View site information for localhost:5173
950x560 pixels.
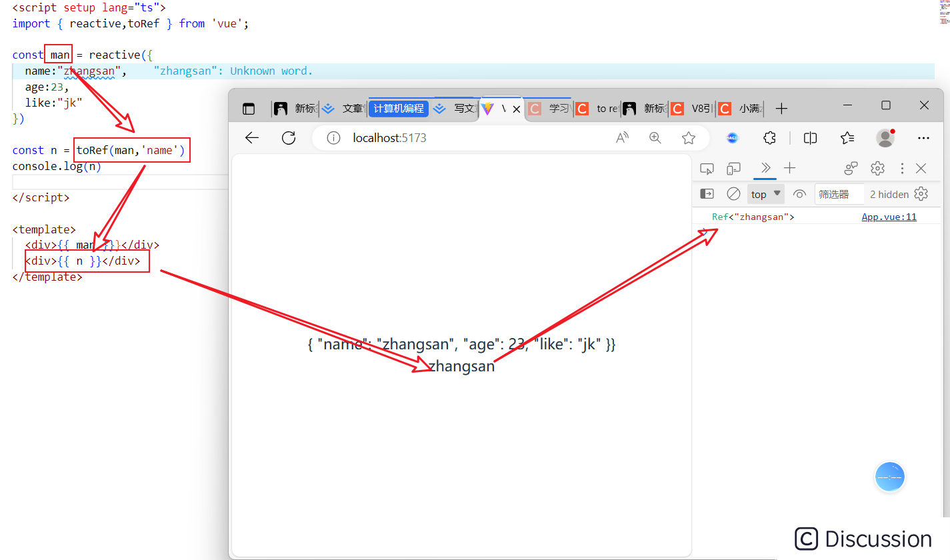click(x=333, y=137)
